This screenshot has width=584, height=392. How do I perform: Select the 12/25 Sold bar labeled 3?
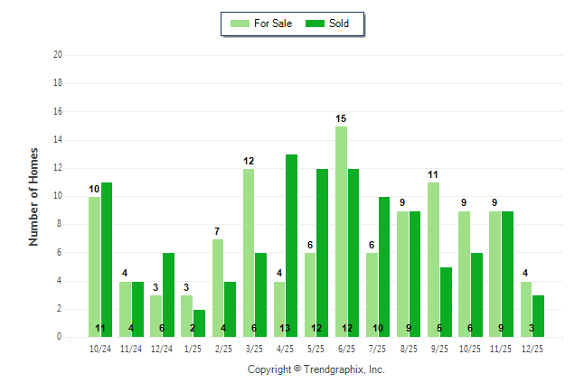538,316
